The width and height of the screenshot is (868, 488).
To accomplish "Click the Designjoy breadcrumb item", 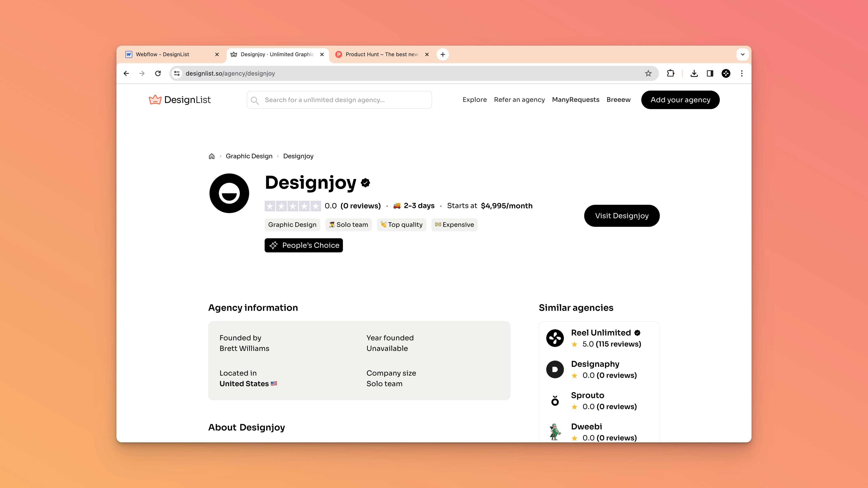I will (x=298, y=156).
